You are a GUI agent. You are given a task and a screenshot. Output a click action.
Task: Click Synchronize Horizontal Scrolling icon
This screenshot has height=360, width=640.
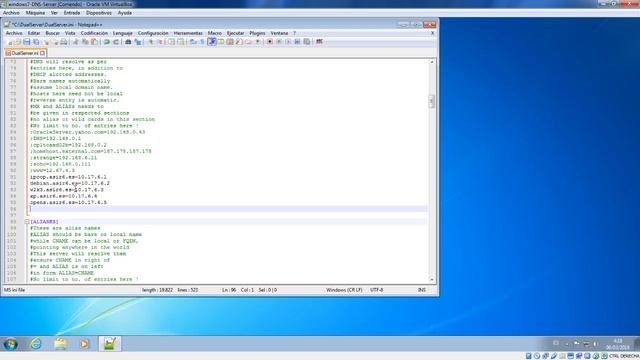(x=181, y=42)
